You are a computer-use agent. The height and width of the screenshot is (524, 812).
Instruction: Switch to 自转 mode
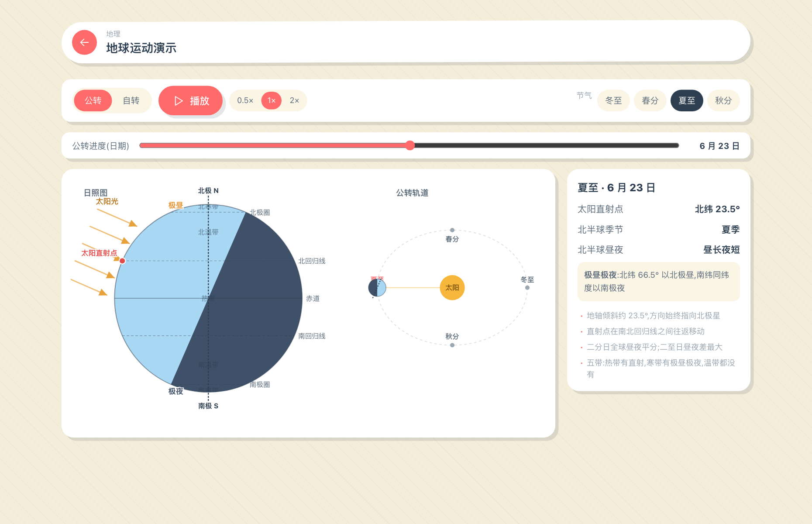point(131,100)
